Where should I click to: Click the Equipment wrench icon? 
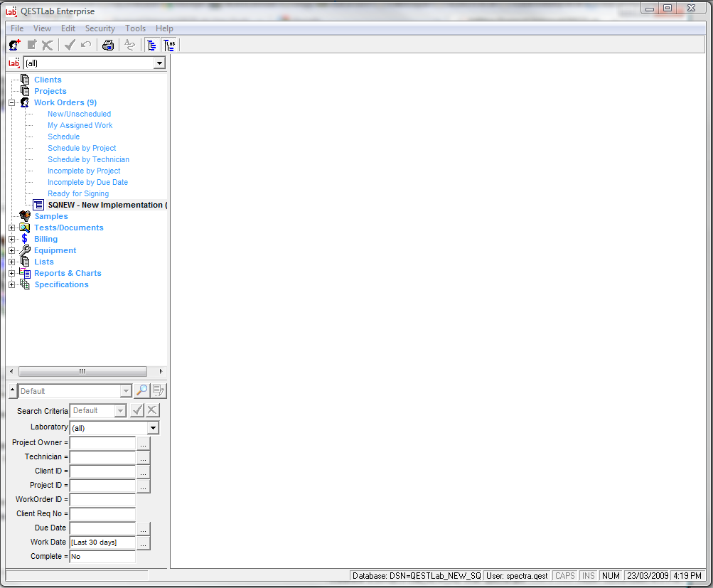pyautogui.click(x=25, y=250)
